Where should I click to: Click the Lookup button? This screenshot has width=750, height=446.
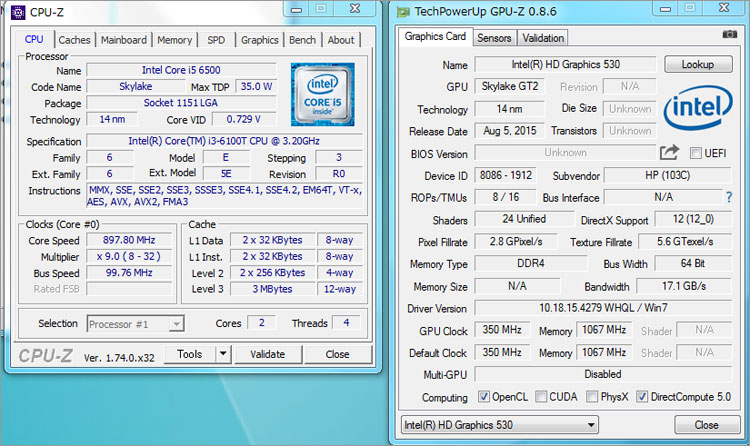pyautogui.click(x=698, y=65)
